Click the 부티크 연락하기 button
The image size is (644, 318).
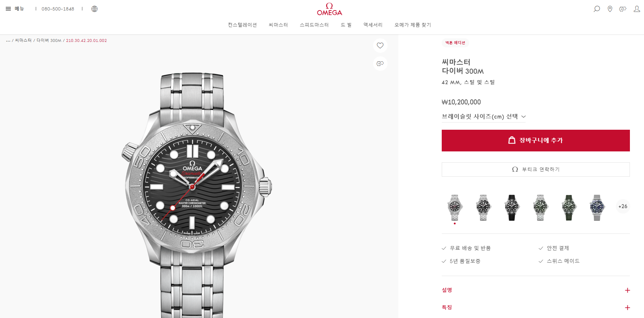pos(536,169)
